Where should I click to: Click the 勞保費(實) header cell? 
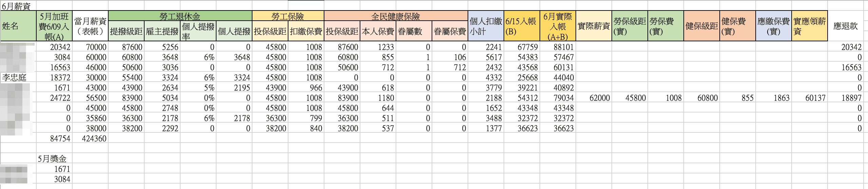[666, 26]
